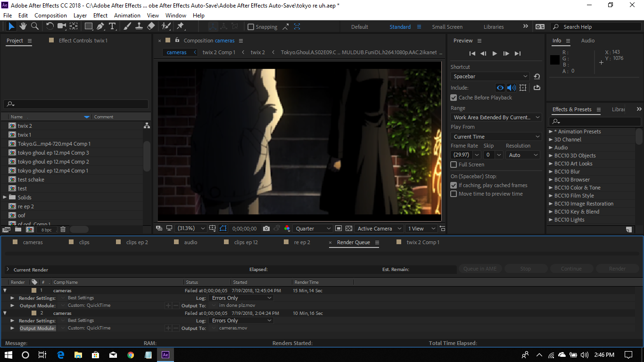The height and width of the screenshot is (362, 644).
Task: Play the preview with Play button
Action: pos(495,54)
